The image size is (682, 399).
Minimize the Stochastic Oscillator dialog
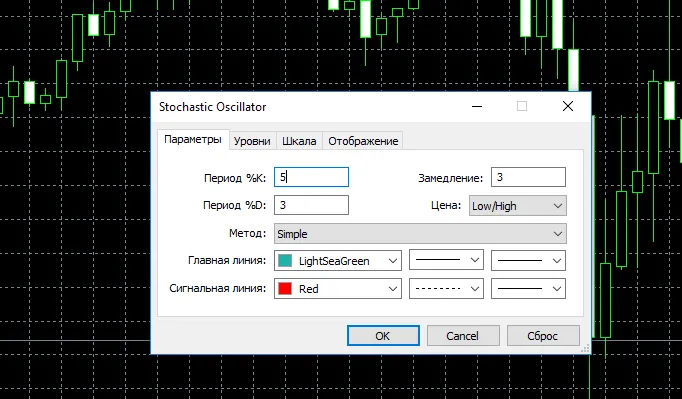pos(477,106)
